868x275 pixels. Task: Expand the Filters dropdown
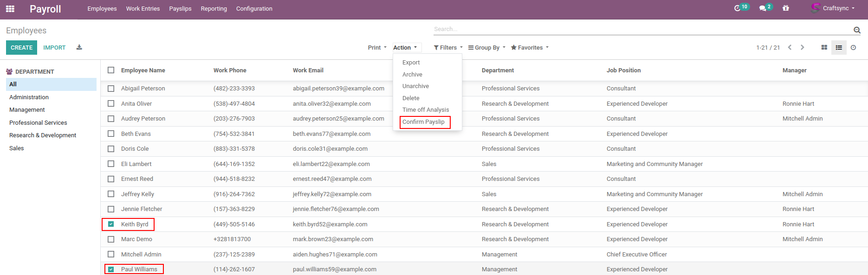pos(448,47)
